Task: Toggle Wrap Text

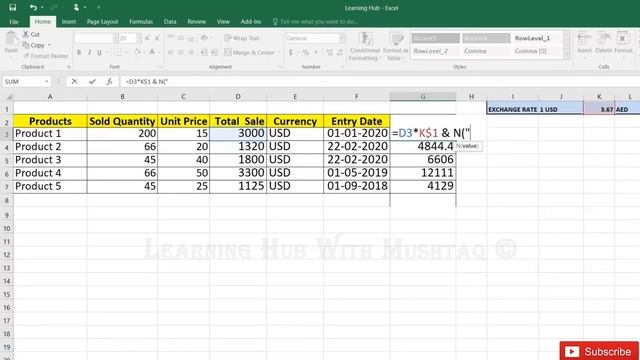Action: pos(242,38)
